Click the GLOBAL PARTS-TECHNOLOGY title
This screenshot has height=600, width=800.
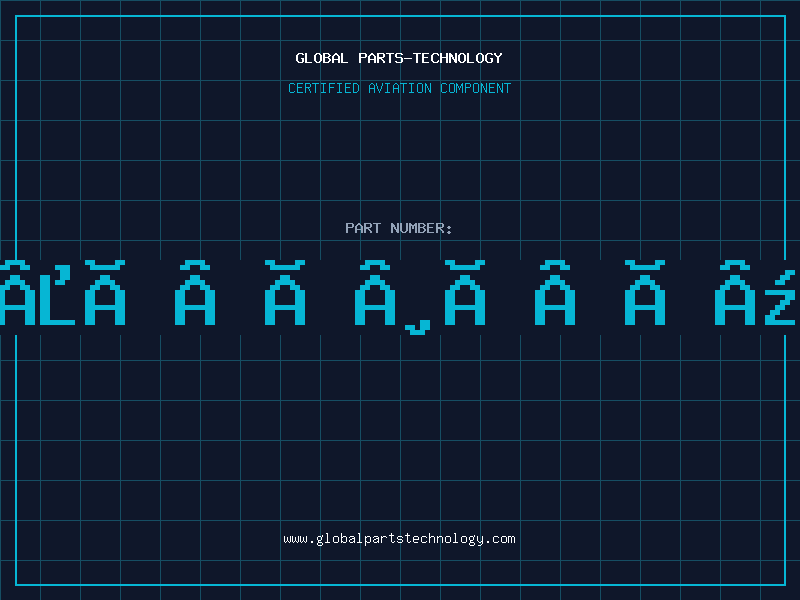pos(399,59)
